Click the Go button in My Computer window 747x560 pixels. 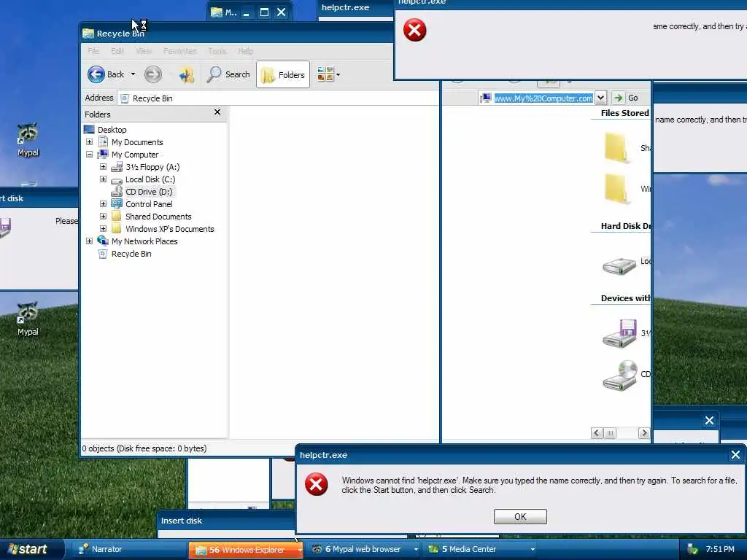pyautogui.click(x=627, y=98)
